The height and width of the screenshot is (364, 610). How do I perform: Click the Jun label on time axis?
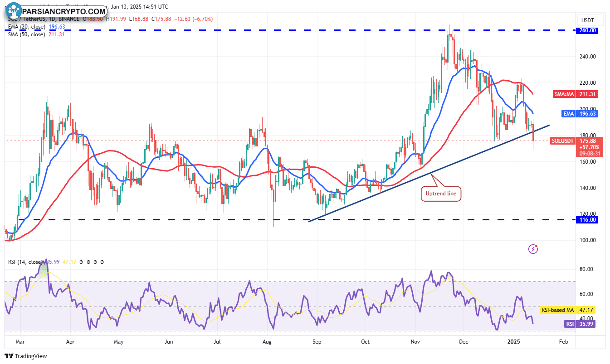point(169,342)
